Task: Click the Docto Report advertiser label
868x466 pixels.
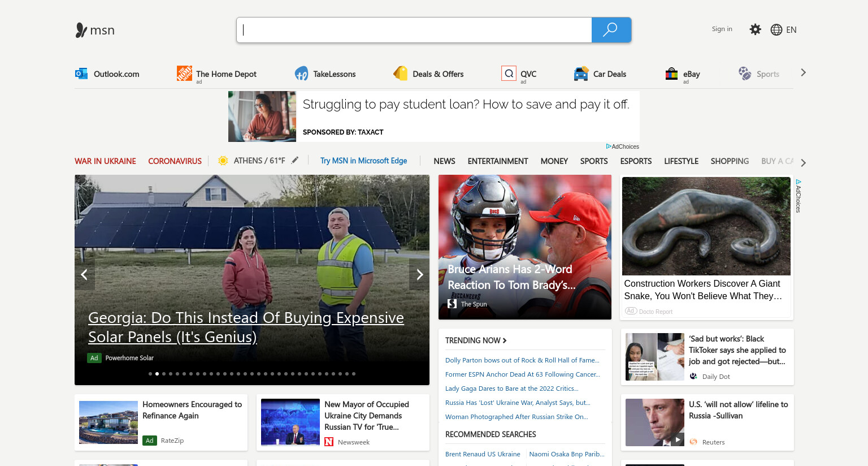Action: 656,312
